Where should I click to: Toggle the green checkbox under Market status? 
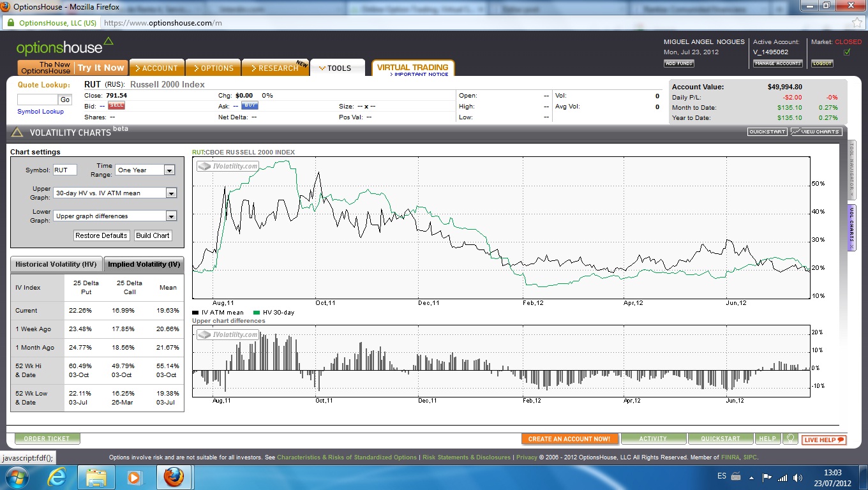847,52
